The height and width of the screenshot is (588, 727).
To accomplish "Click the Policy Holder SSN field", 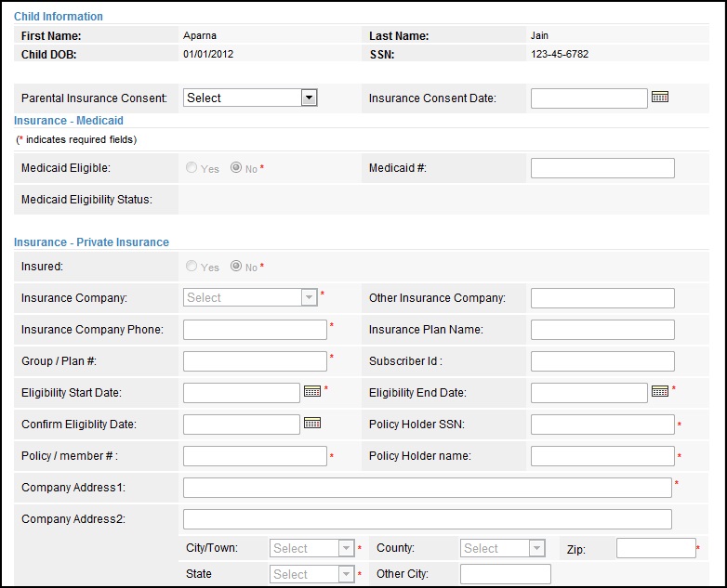I will coord(602,424).
